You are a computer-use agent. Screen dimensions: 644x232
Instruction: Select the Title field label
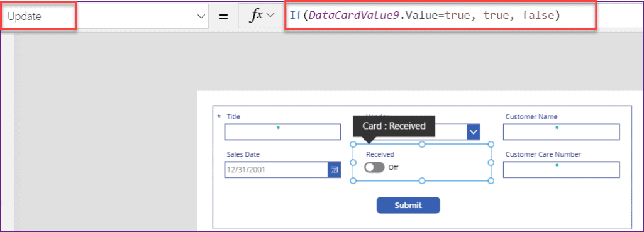pyautogui.click(x=233, y=116)
